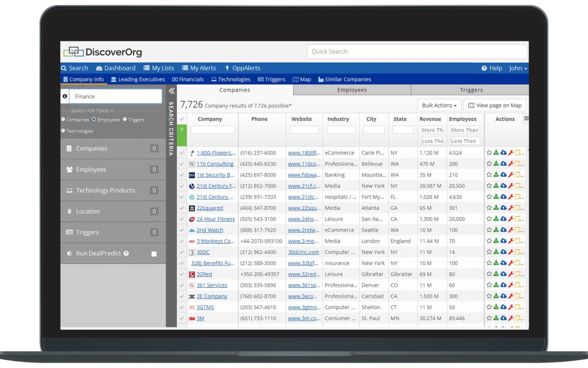Open the Dashboard menu item
Viewport: 588px width, 368px height.
point(115,68)
